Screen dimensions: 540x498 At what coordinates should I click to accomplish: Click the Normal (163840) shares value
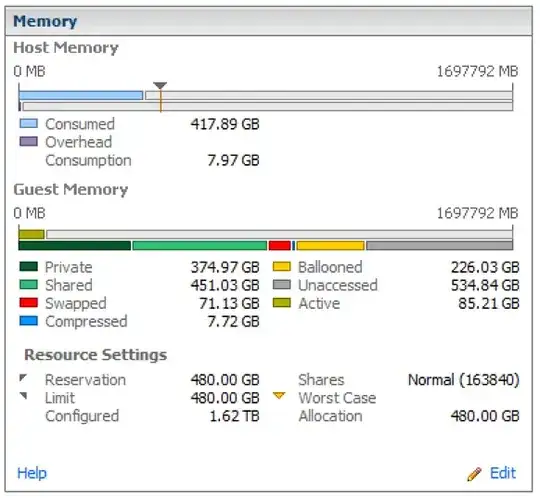click(x=464, y=380)
